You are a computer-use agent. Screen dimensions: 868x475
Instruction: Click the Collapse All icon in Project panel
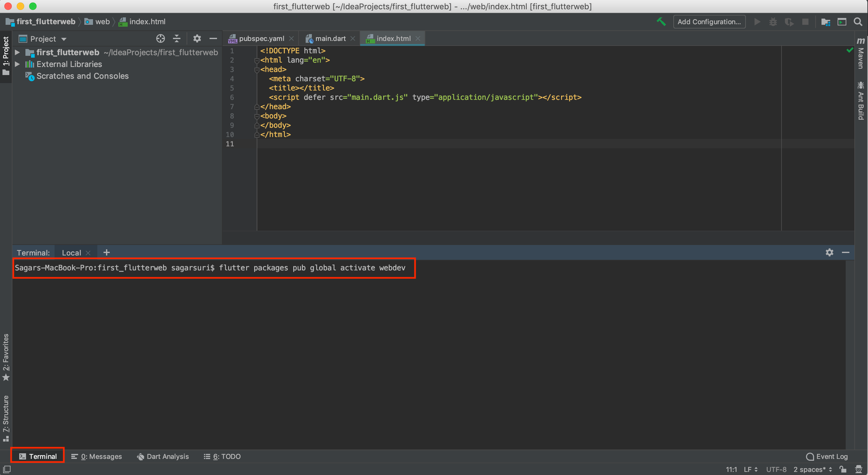pos(177,38)
